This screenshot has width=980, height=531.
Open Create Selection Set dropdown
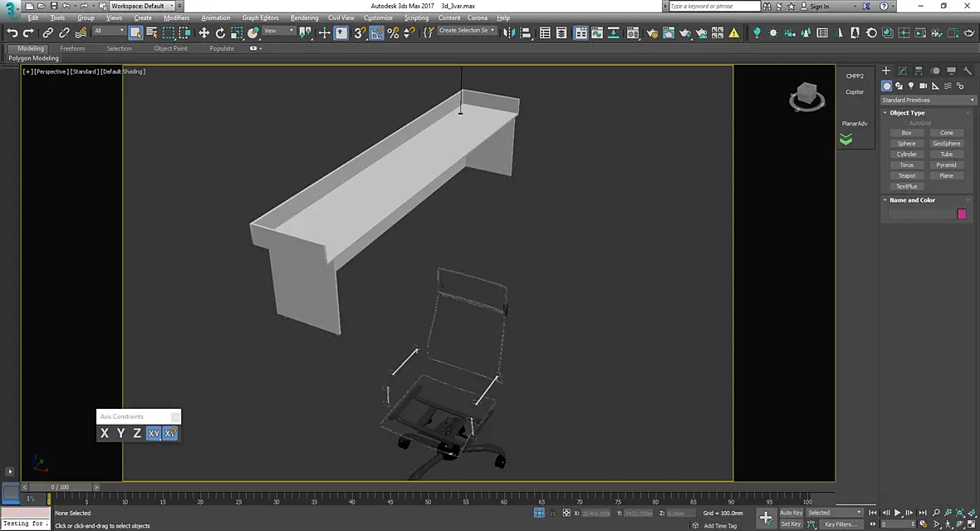pos(466,30)
